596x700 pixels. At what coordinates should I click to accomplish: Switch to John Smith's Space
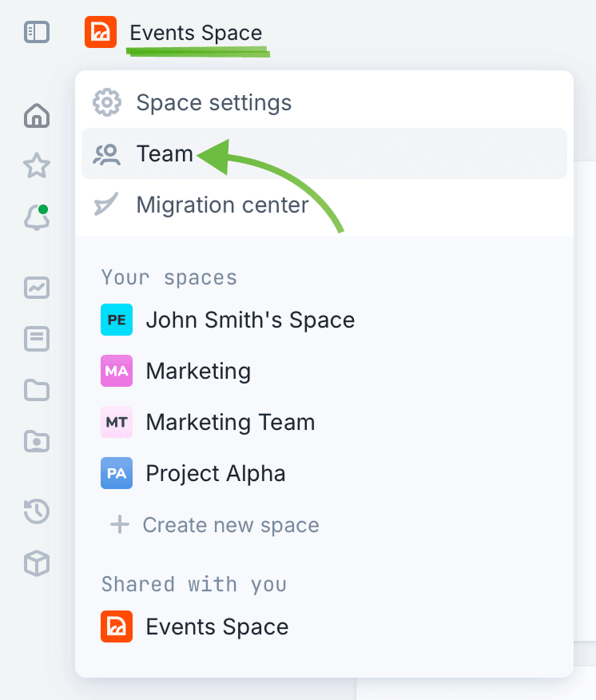click(x=249, y=320)
